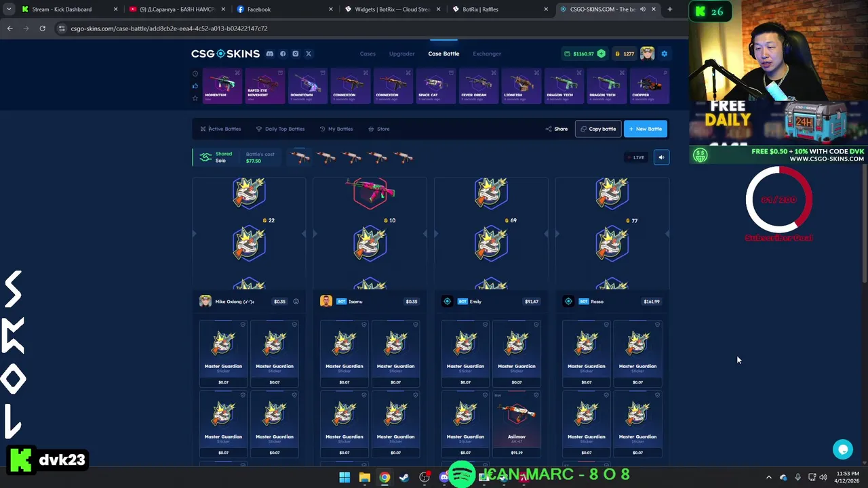Switch to Widgets | BotRix browser tab
The image size is (868, 488).
(393, 9)
